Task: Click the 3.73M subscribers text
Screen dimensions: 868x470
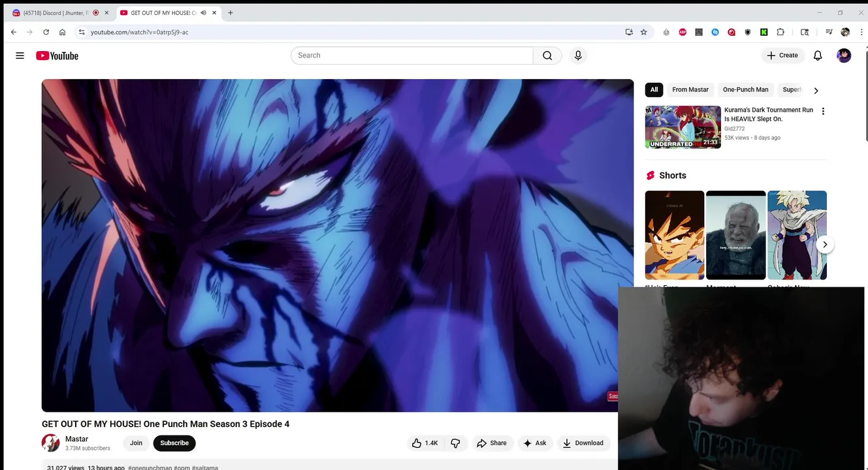Action: pyautogui.click(x=88, y=448)
